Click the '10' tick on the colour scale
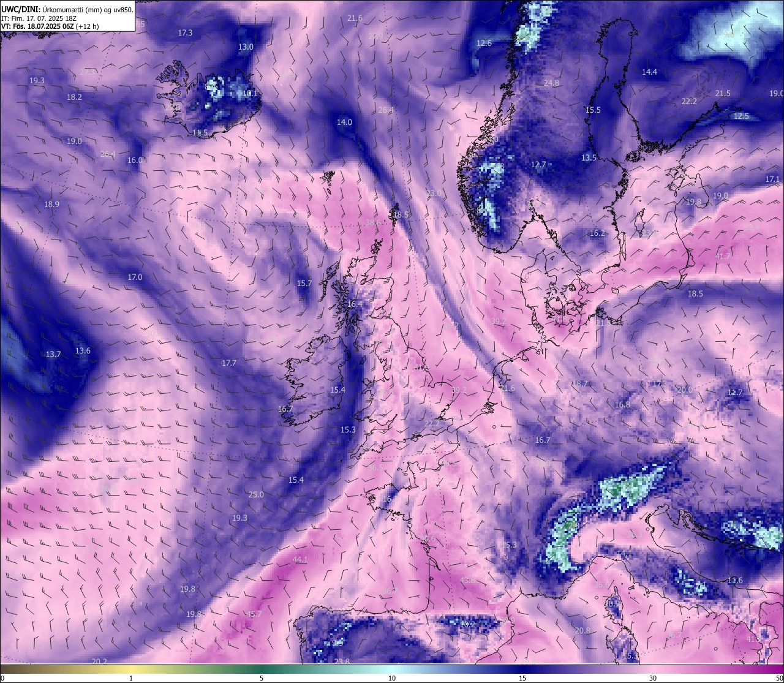The height and width of the screenshot is (683, 784). click(392, 678)
